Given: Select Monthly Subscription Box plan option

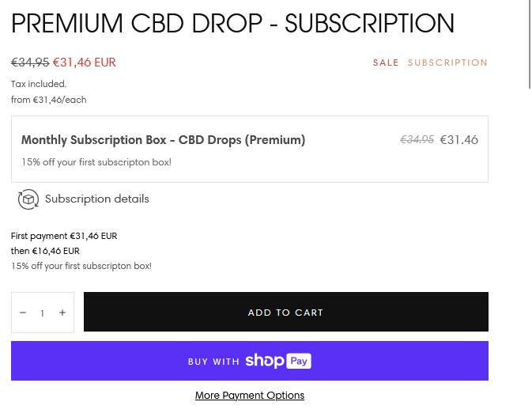Looking at the screenshot, I should pos(250,149).
